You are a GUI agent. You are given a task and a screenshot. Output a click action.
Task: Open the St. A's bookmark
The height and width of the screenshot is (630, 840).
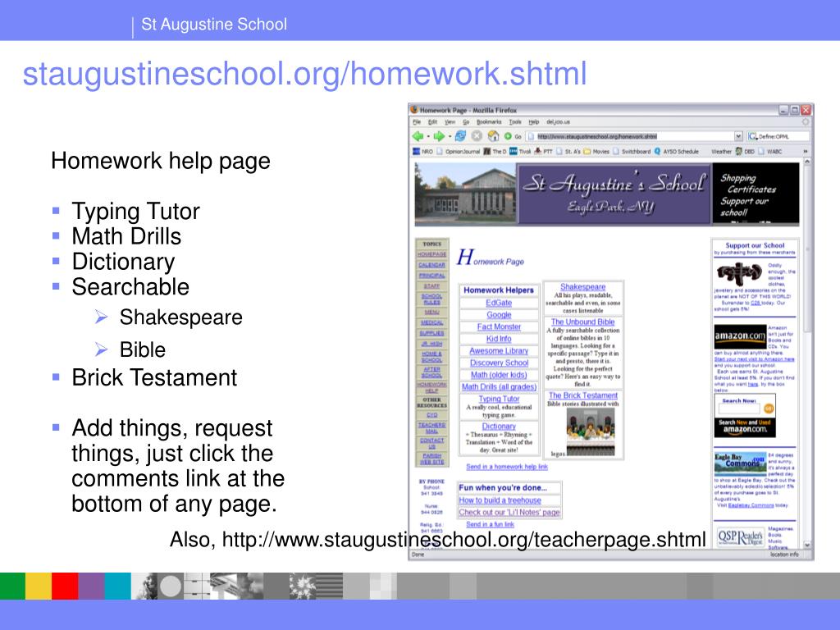click(568, 152)
